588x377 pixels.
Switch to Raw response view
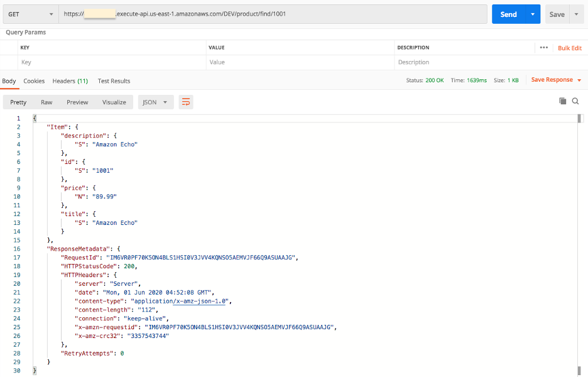[x=46, y=101]
